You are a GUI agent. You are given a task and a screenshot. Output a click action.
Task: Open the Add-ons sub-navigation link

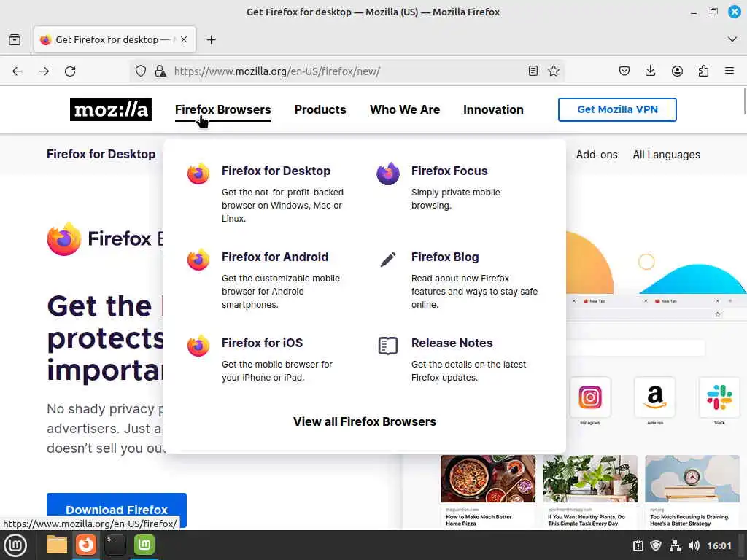(x=597, y=155)
